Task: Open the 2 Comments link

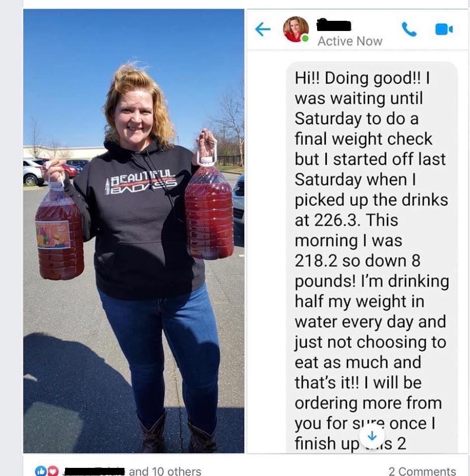Action: click(422, 471)
